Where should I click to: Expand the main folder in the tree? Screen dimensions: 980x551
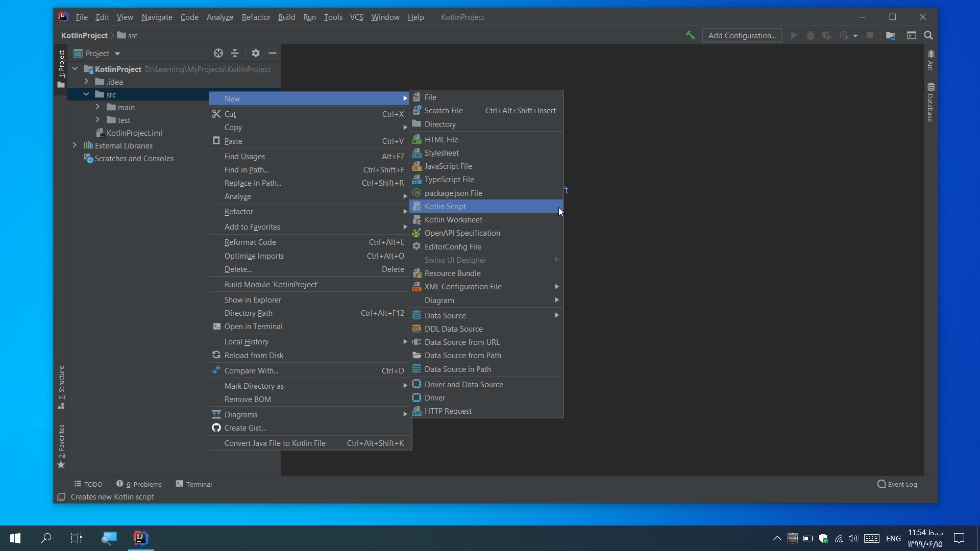tap(97, 107)
